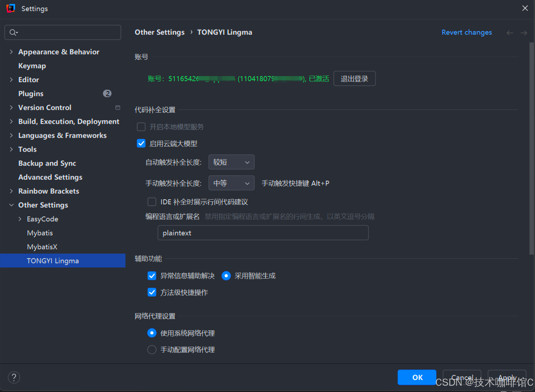
Task: Expand Appearance & Behavior tree node
Action: [11, 52]
